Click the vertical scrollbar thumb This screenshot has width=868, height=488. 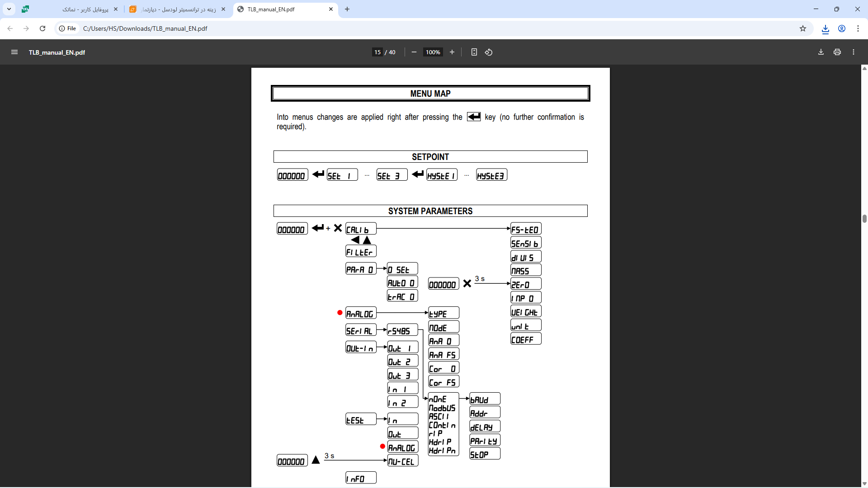pos(864,219)
